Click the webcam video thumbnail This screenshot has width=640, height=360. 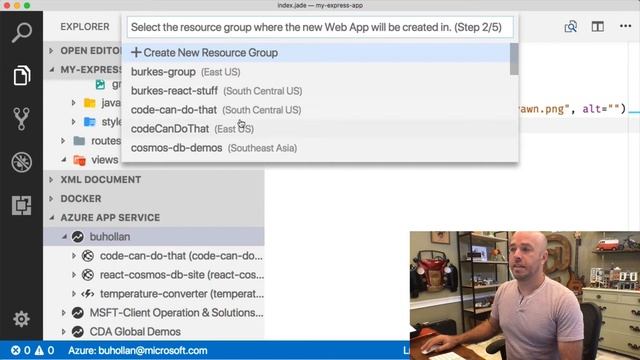click(x=525, y=296)
